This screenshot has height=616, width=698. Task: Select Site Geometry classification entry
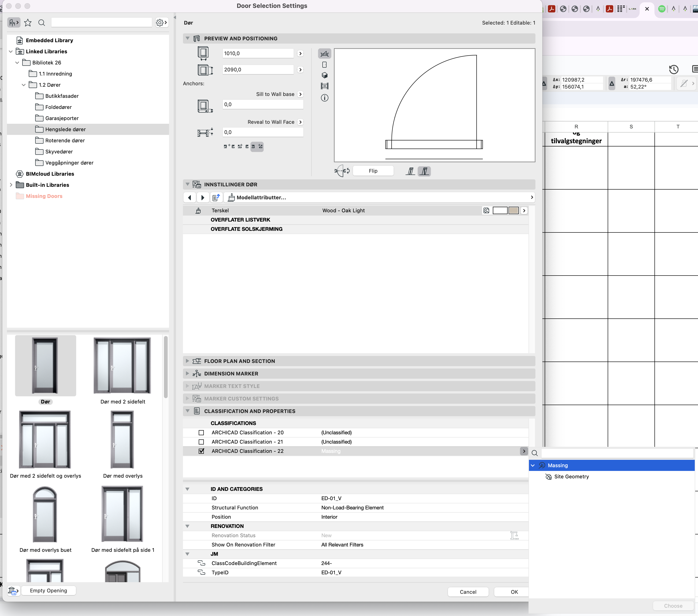[x=571, y=477]
